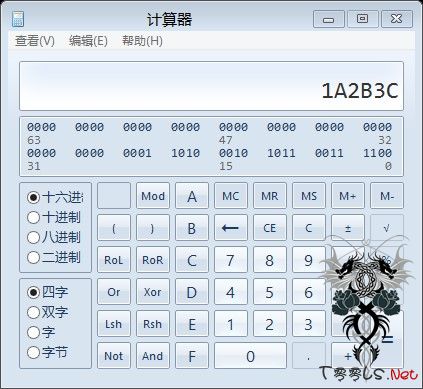Click the calculator icon in the title bar
423x389 pixels.
point(18,19)
